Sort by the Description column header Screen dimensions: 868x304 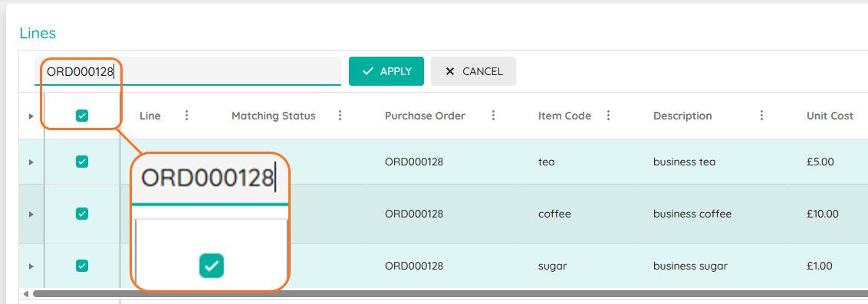coord(682,116)
